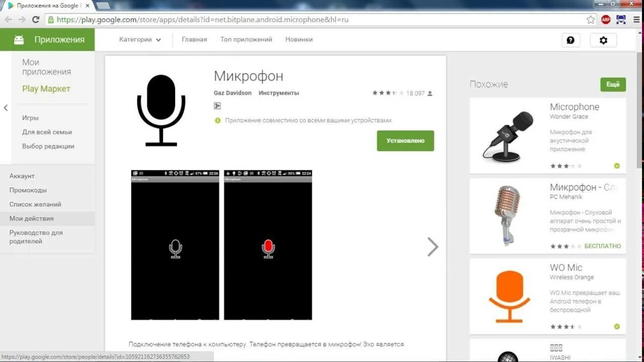Reload the page with refresh icon
The image size is (644, 362).
(x=35, y=20)
